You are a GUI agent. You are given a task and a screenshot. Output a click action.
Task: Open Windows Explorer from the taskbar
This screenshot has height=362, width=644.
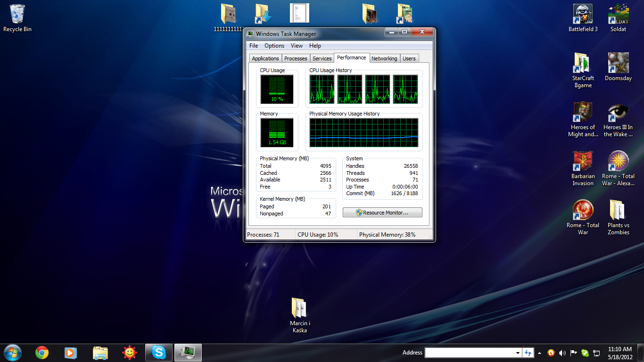coord(100,352)
